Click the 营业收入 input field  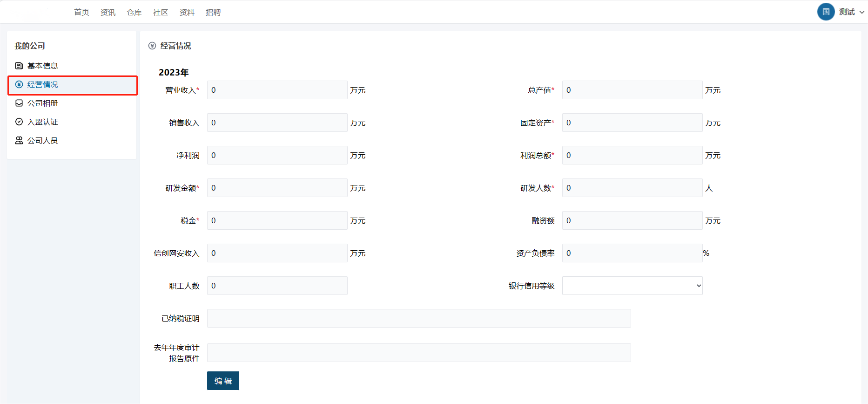pyautogui.click(x=277, y=90)
